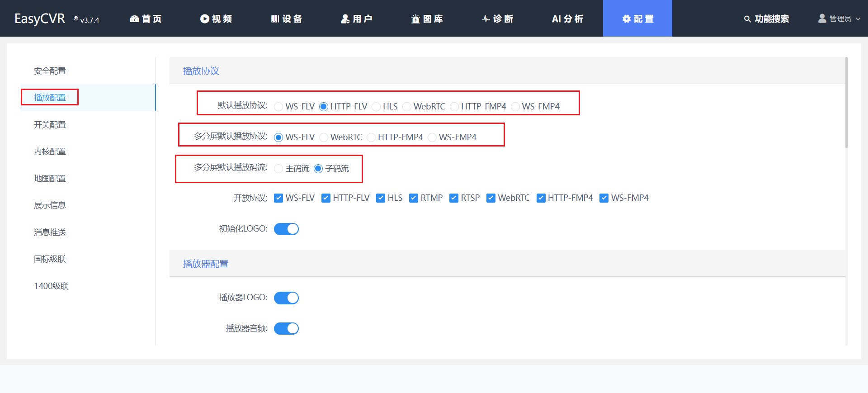The width and height of the screenshot is (868, 393).
Task: Open 安全配置 in the sidebar
Action: click(50, 71)
